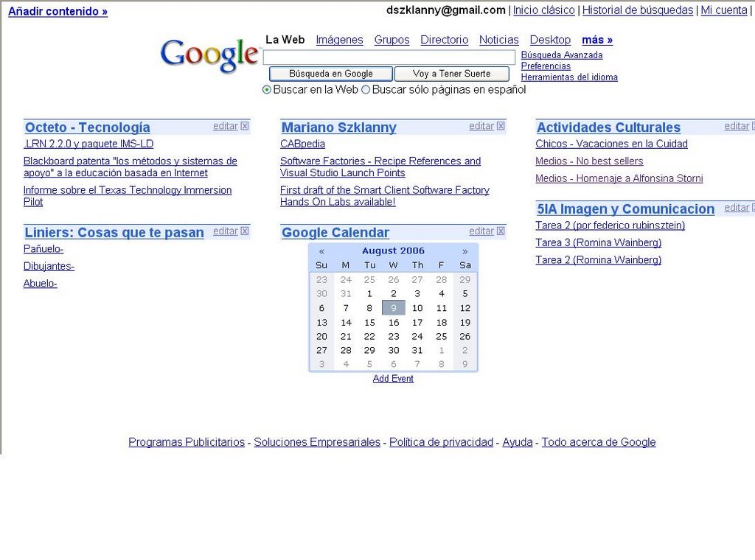This screenshot has height=560, width=755.
Task: Open Software Factories Recipe References article
Action: click(x=380, y=167)
